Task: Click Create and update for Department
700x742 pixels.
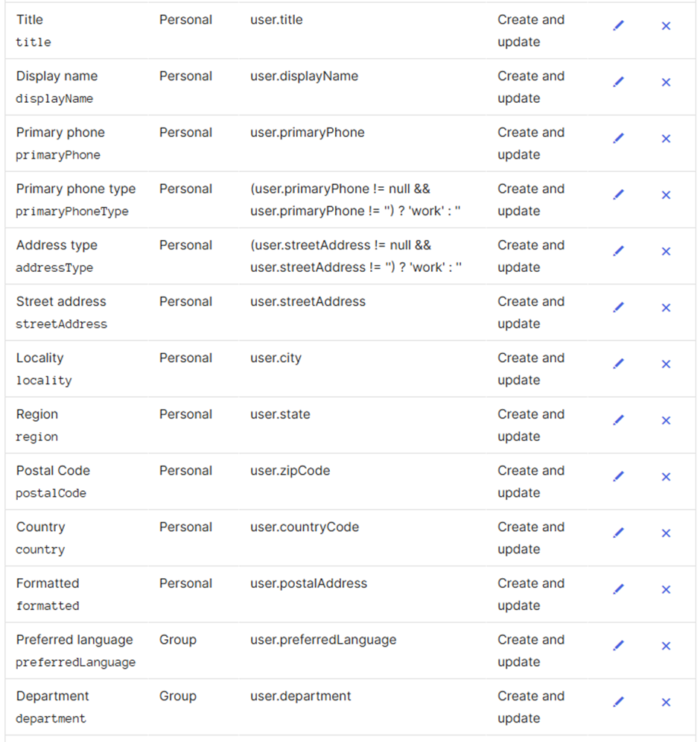Action: click(531, 707)
